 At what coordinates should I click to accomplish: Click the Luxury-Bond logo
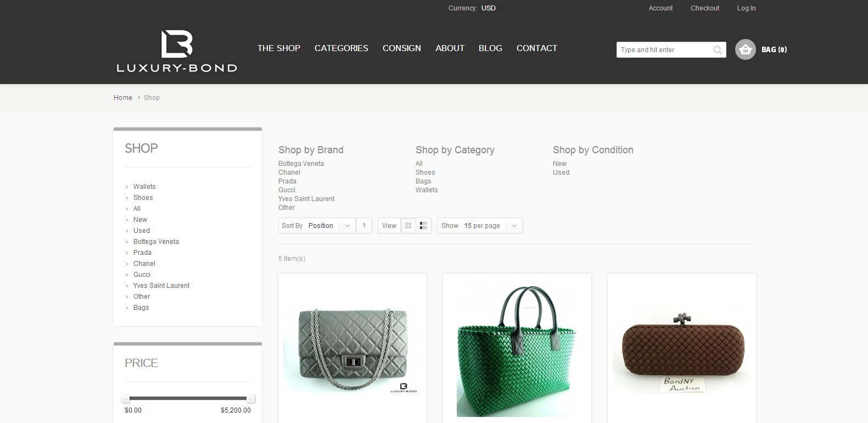pos(177,51)
